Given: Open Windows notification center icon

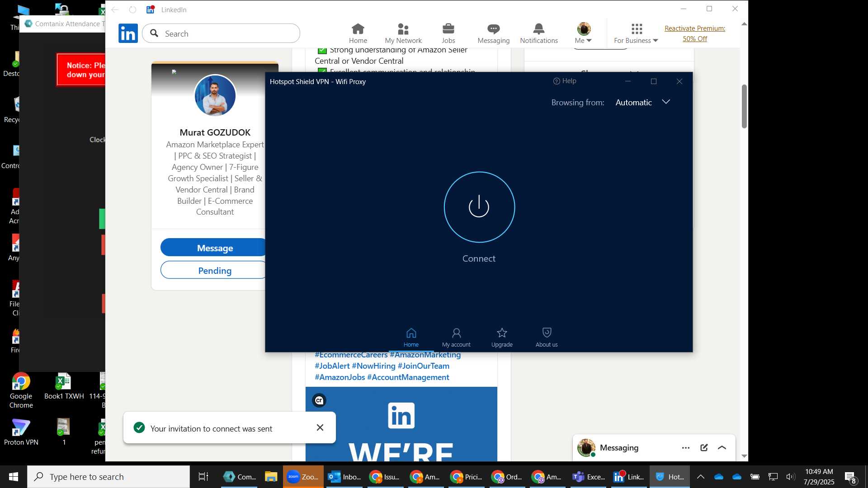Looking at the screenshot, I should pos(851,477).
